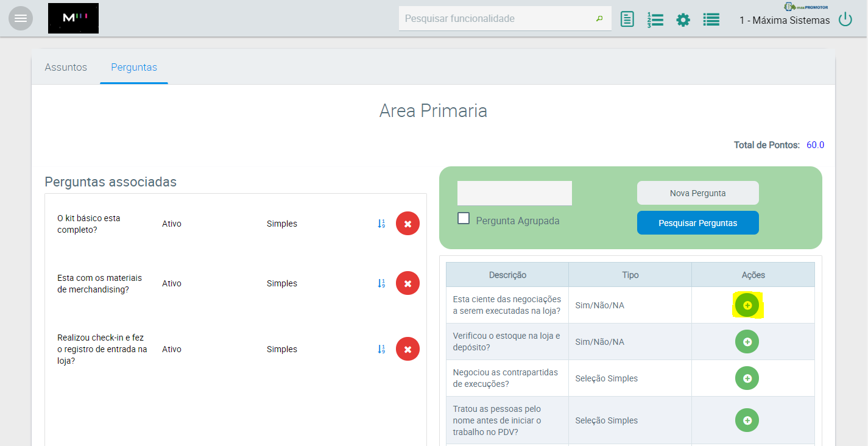Click 'Seleção Simples' type for contrapartidas question
Image resolution: width=868 pixels, height=446 pixels.
[607, 378]
